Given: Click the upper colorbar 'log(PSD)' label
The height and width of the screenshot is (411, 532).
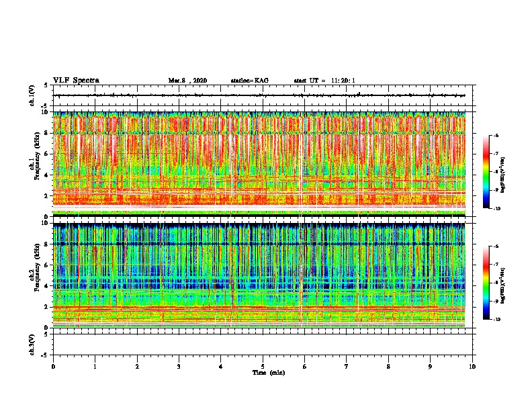Looking at the screenshot, I should (x=503, y=175).
